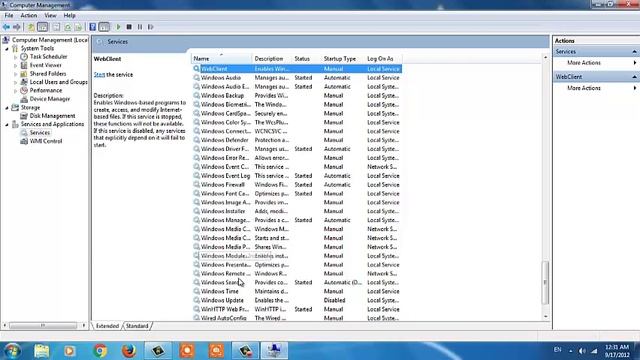This screenshot has height=360, width=640.
Task: Sort services by the Name column header
Action: tap(222, 59)
